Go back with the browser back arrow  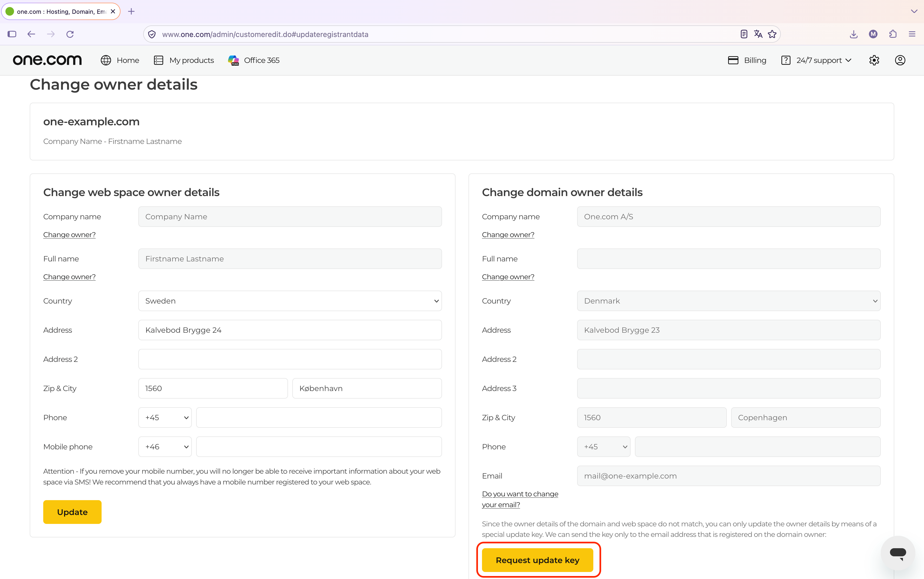[x=31, y=34]
